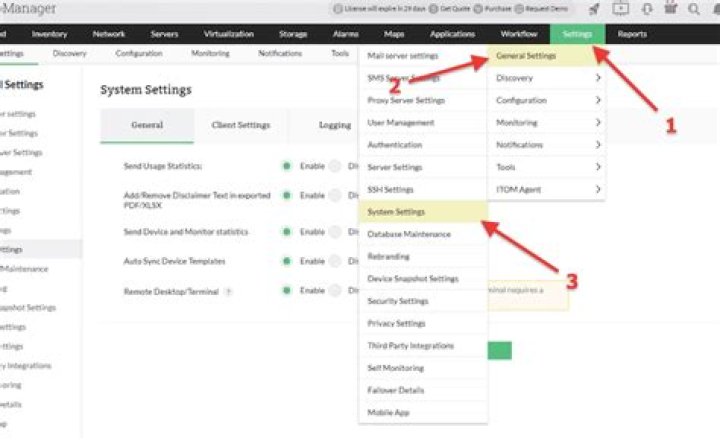Open Failover Details menu entry
Viewport: 720px width, 441px height.
pos(422,390)
